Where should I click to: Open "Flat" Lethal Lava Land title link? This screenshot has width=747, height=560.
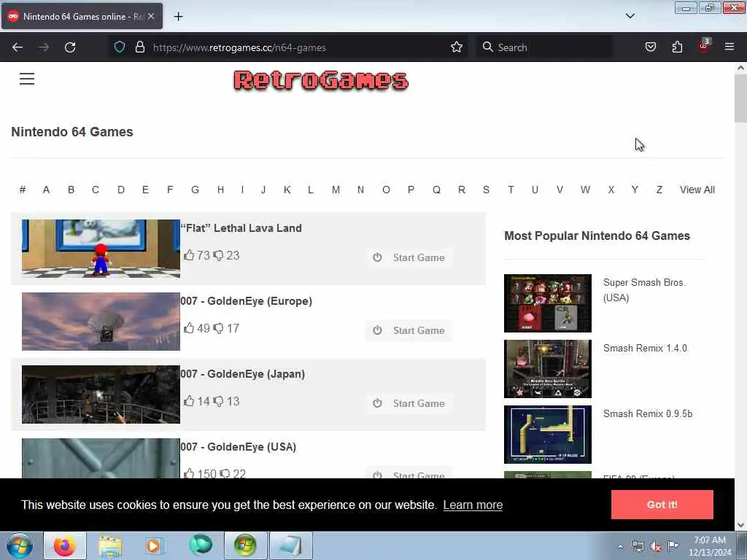click(241, 228)
